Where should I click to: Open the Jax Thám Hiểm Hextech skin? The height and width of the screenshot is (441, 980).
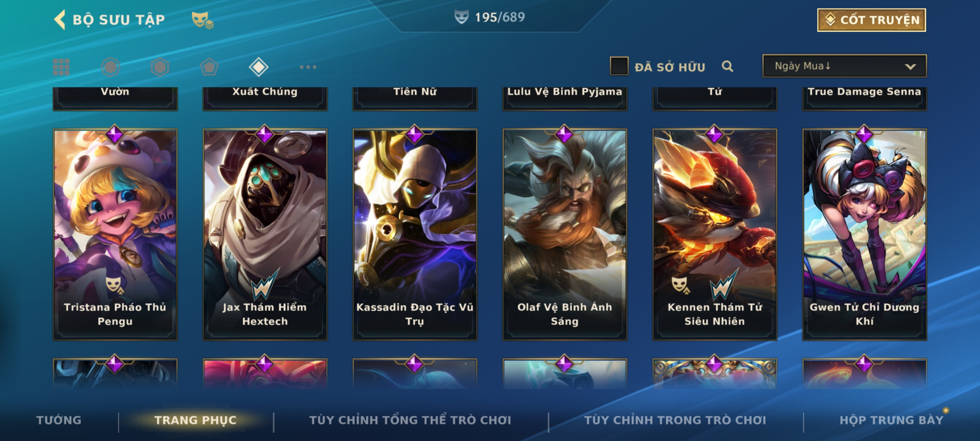pos(265,234)
